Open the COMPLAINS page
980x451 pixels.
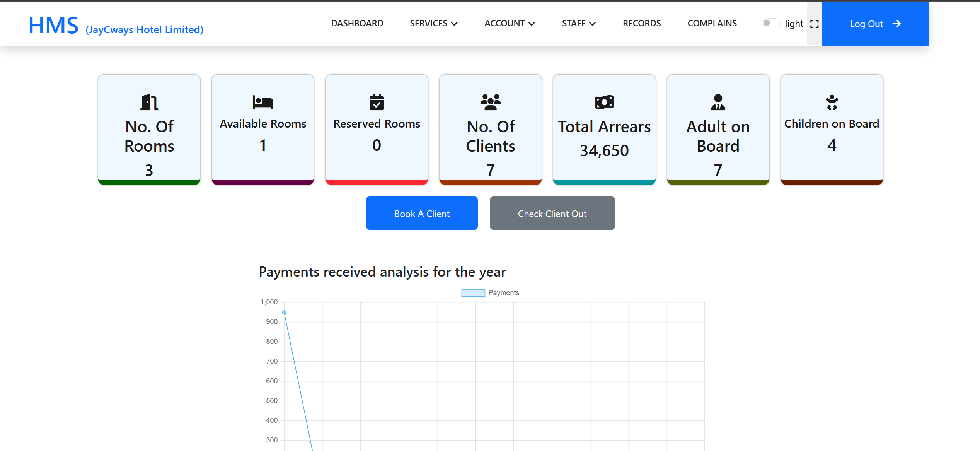(x=712, y=24)
